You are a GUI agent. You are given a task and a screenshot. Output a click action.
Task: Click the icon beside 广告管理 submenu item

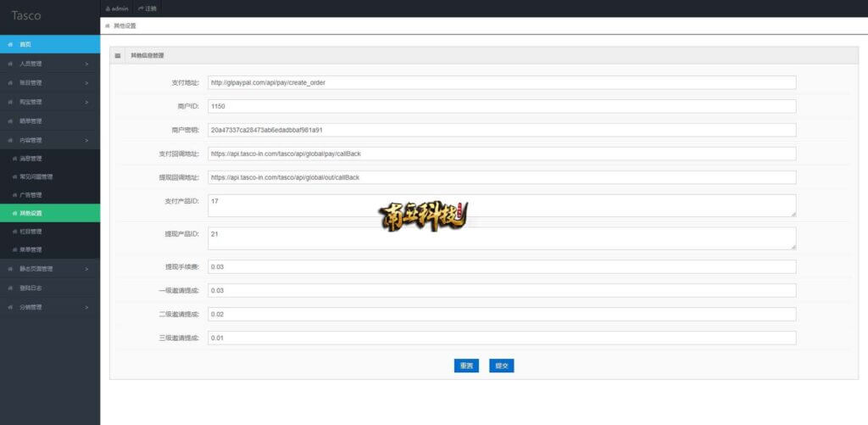click(14, 195)
